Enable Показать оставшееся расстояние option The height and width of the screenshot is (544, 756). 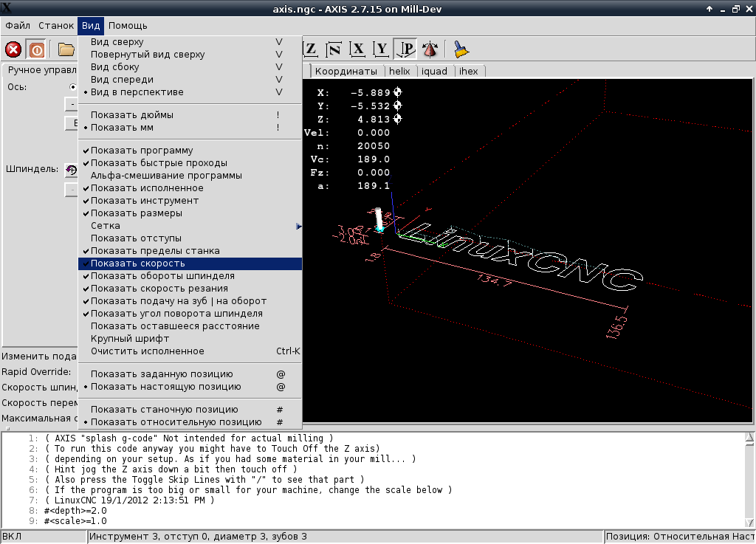point(176,326)
